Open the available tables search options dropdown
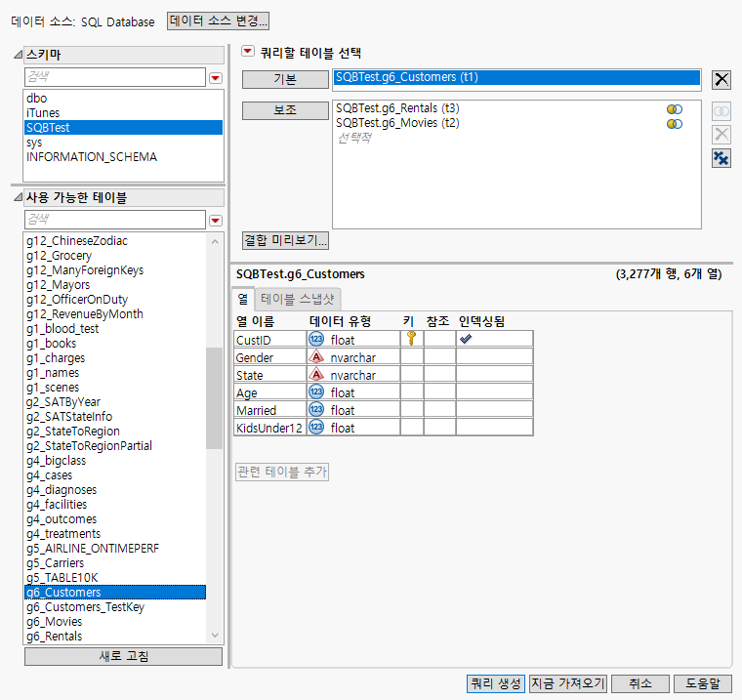Image resolution: width=742 pixels, height=700 pixels. tap(216, 221)
